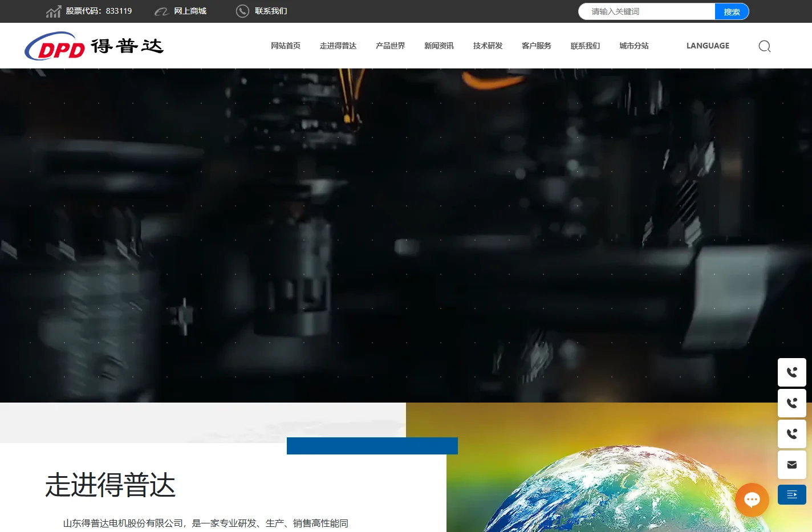Go to 网站首页 menu item
Screen dimensions: 812x532
click(286, 46)
